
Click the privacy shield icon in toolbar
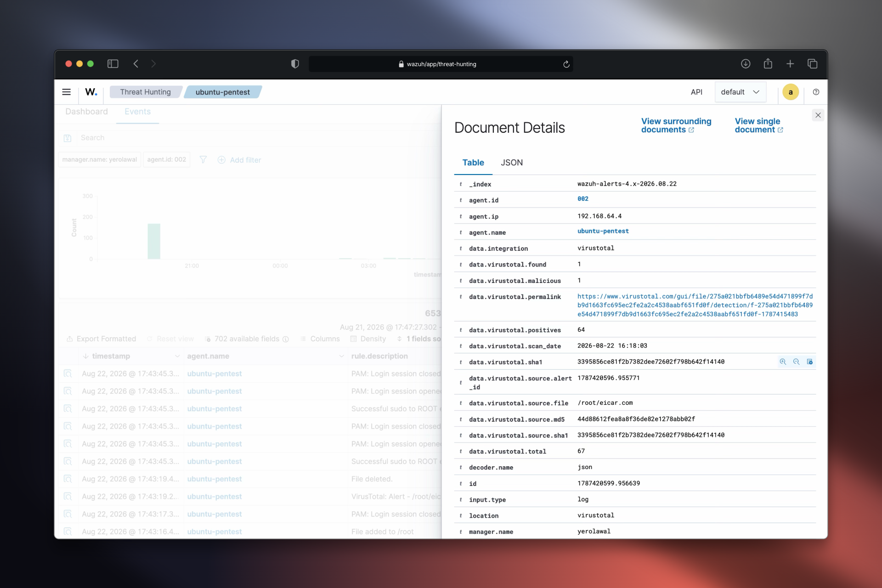tap(295, 64)
